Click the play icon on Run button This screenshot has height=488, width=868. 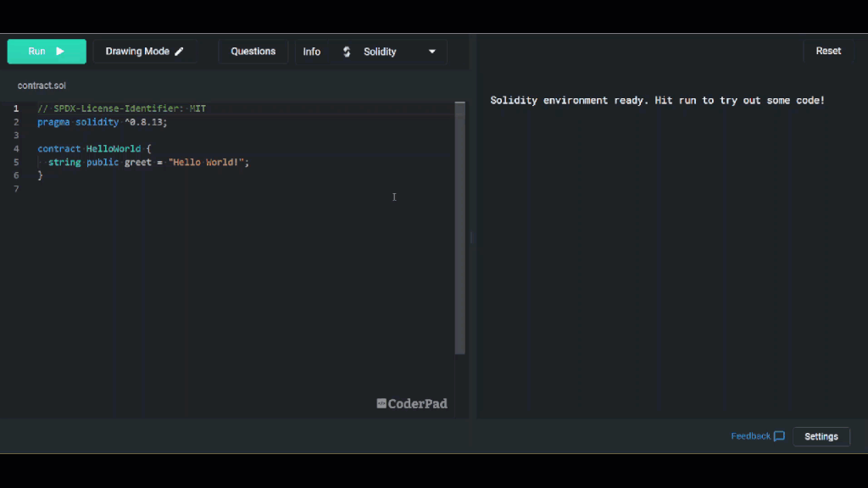pos(60,52)
